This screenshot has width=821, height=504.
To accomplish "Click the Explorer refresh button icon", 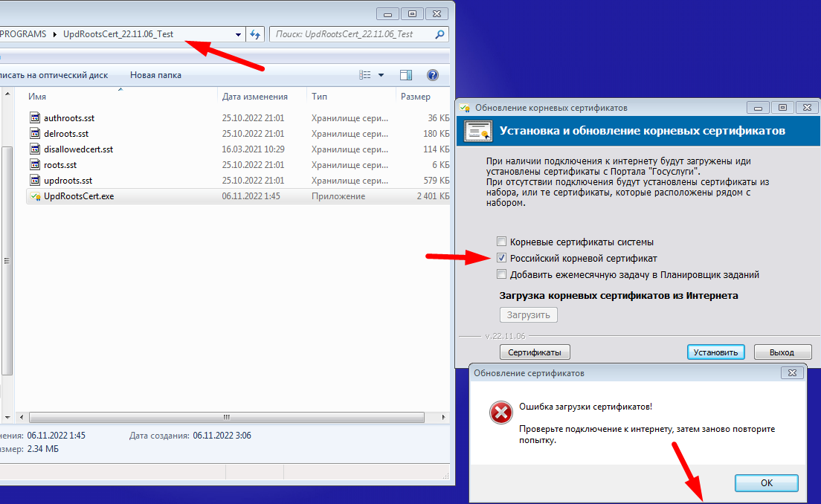I will pos(255,34).
